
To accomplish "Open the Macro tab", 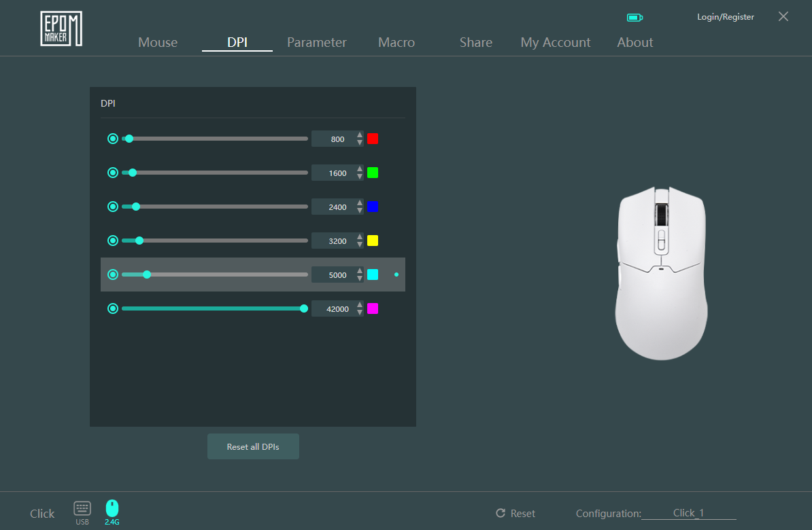I will 396,42.
